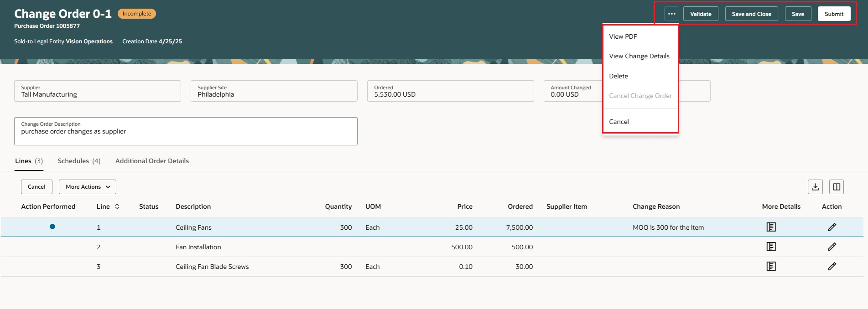Click the Purchase Order 1005877 subtitle

[x=47, y=26]
